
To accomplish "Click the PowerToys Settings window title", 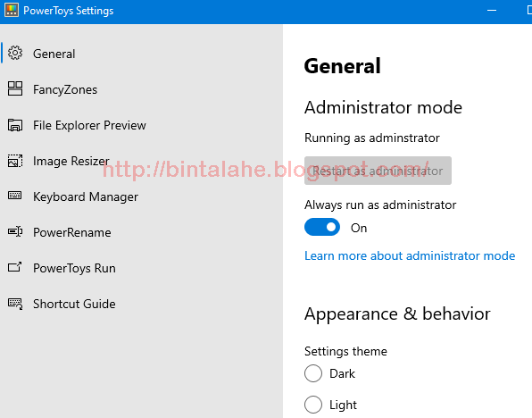I will point(68,11).
